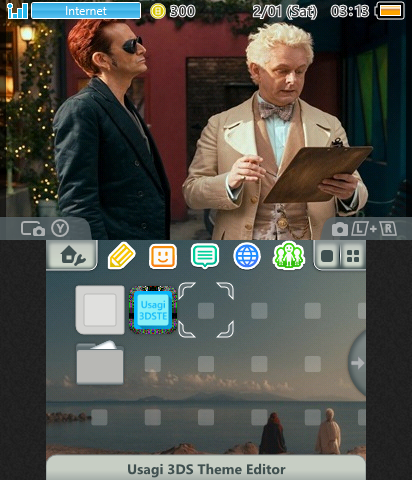Switch to larger icon view
Screen dimensions: 412x480
pos(327,256)
